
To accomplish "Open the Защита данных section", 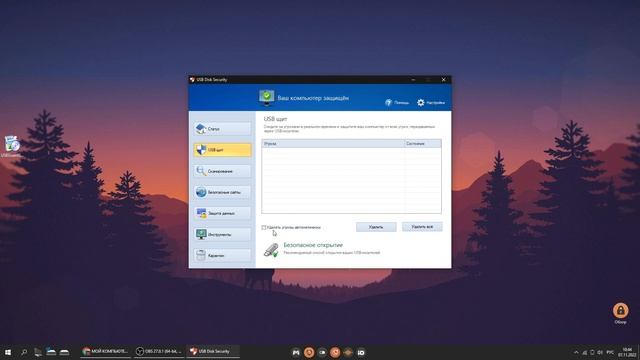I will (222, 213).
